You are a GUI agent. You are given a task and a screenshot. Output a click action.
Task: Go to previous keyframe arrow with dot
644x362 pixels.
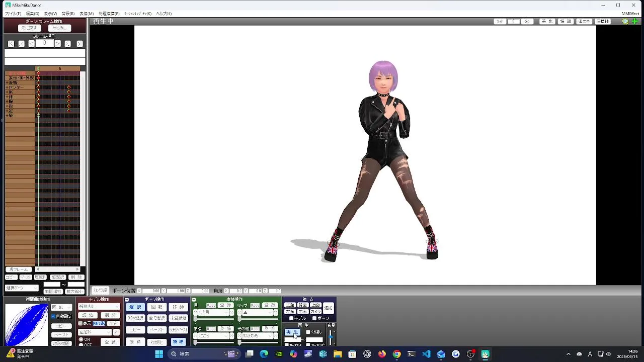coord(22,44)
